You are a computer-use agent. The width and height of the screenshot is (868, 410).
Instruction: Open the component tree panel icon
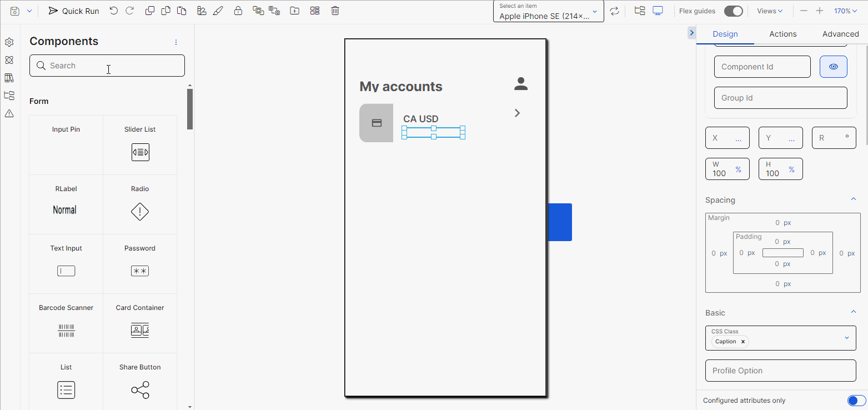pyautogui.click(x=9, y=95)
